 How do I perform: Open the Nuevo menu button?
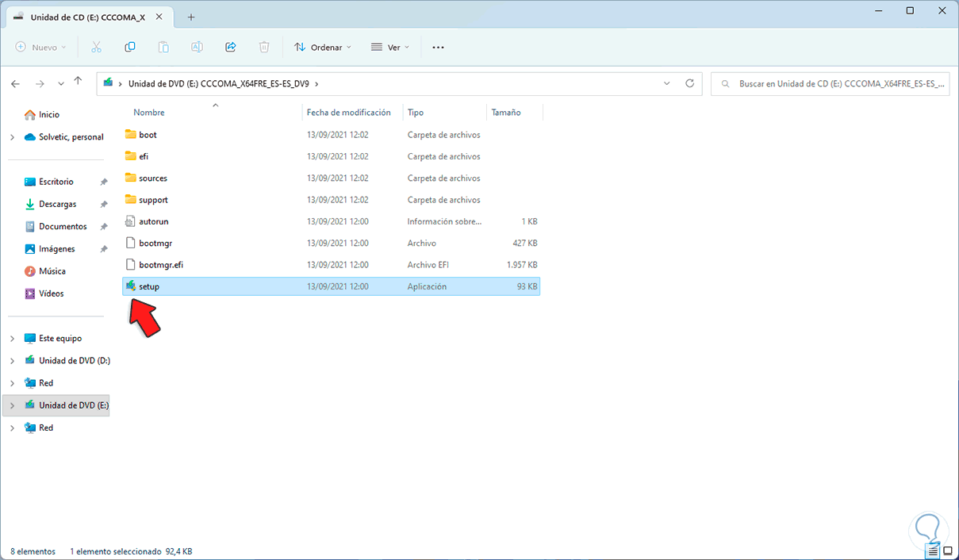tap(41, 48)
